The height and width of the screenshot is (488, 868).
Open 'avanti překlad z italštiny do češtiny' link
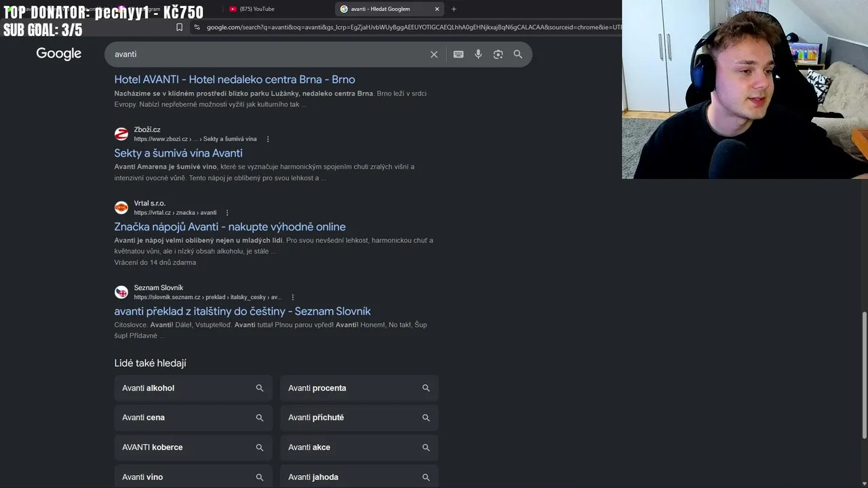point(242,311)
